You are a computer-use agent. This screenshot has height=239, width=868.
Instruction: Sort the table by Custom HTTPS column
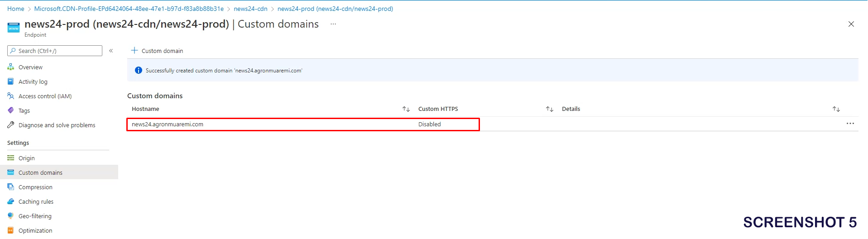point(550,109)
